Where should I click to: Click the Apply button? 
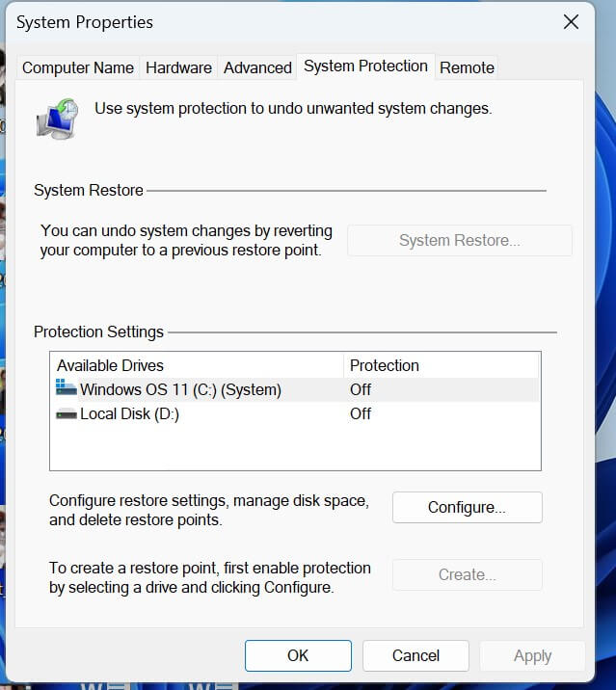[x=532, y=655]
